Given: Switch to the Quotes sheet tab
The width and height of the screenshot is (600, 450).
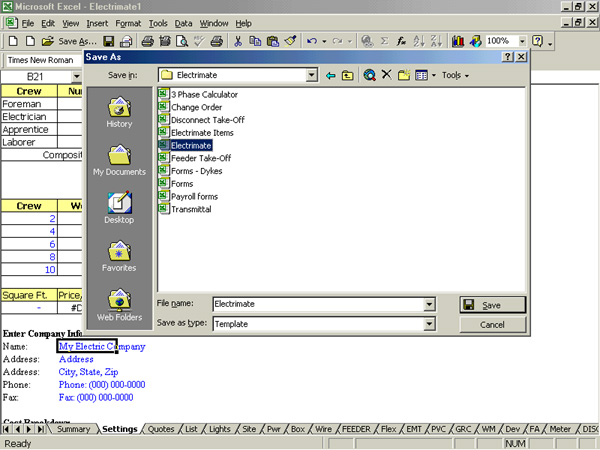Looking at the screenshot, I should [161, 429].
